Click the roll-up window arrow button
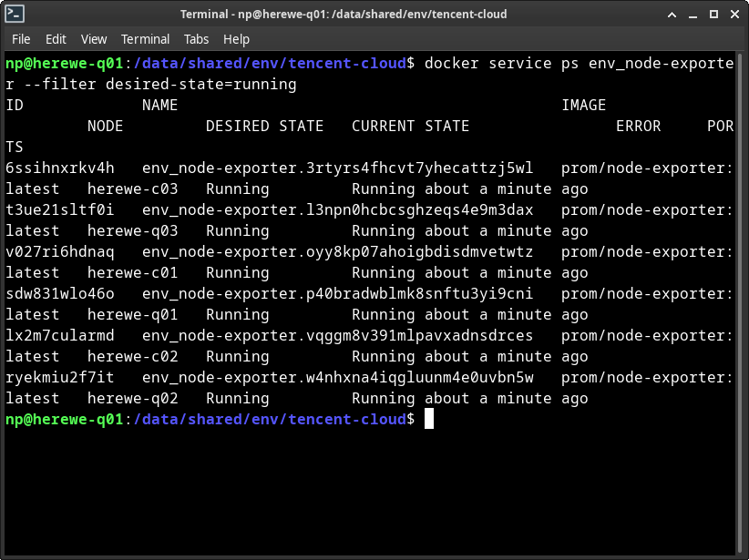 click(672, 15)
